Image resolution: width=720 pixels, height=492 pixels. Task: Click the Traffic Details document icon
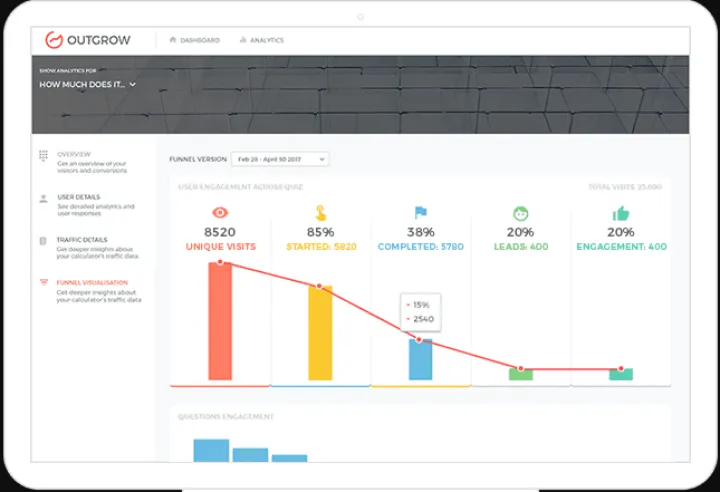coord(43,241)
